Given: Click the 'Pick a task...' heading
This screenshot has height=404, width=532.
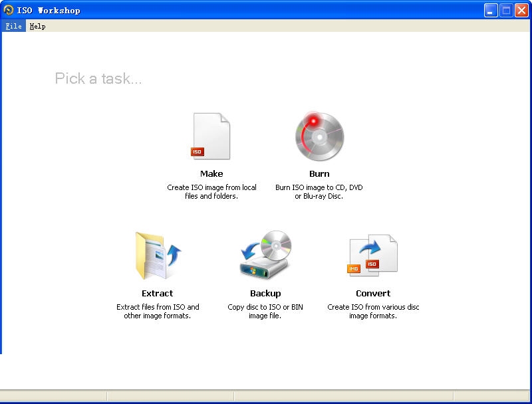Looking at the screenshot, I should (98, 78).
